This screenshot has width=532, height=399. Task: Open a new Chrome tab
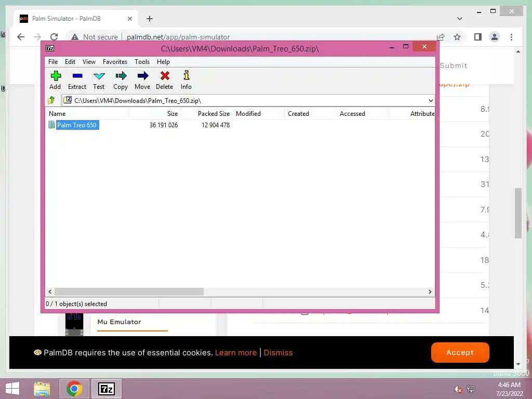pyautogui.click(x=150, y=19)
